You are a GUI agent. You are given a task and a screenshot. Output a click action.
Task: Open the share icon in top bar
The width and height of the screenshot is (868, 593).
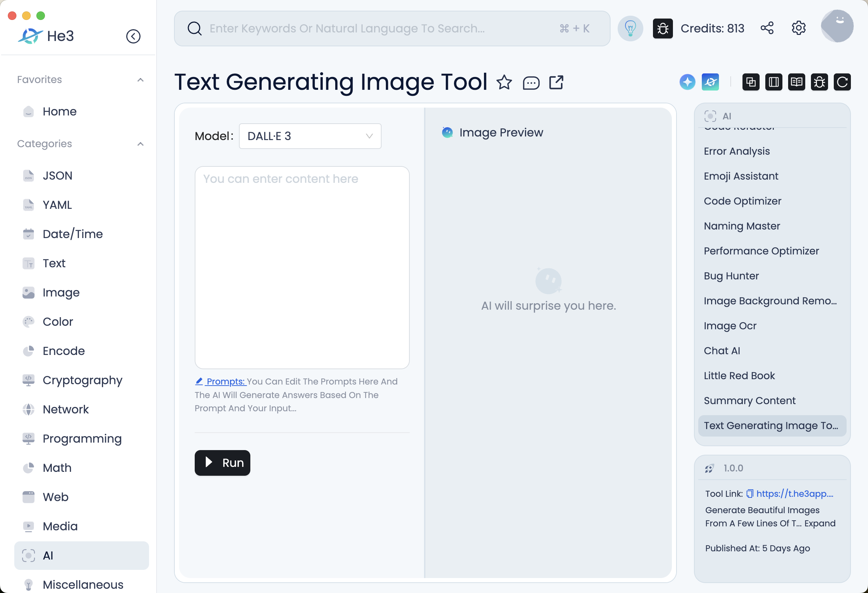coord(767,29)
